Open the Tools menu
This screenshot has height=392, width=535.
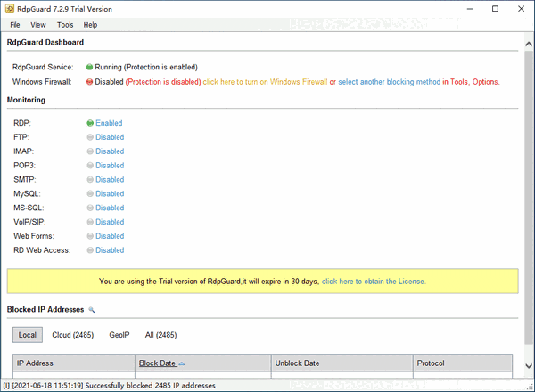click(x=65, y=25)
